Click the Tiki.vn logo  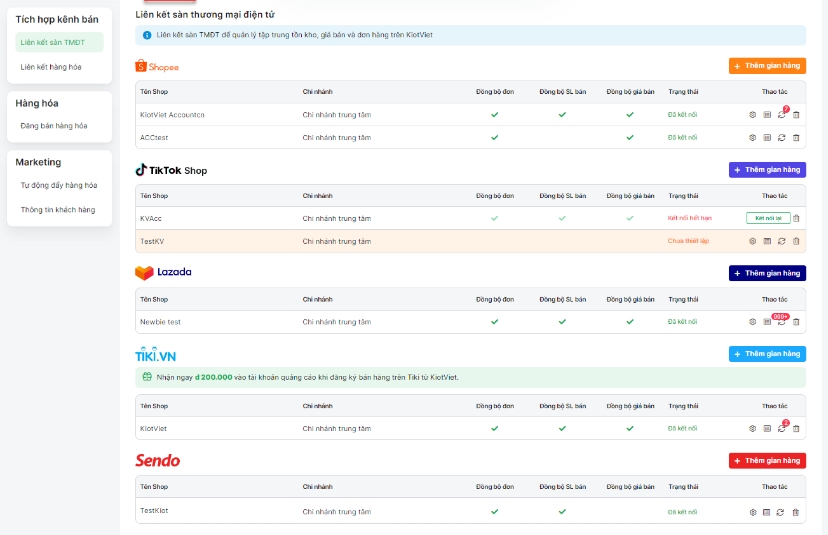point(155,354)
